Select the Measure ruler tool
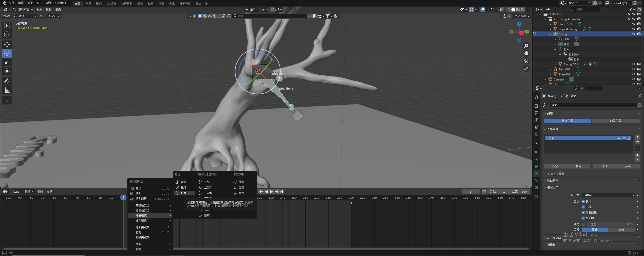644x256 pixels. click(7, 90)
